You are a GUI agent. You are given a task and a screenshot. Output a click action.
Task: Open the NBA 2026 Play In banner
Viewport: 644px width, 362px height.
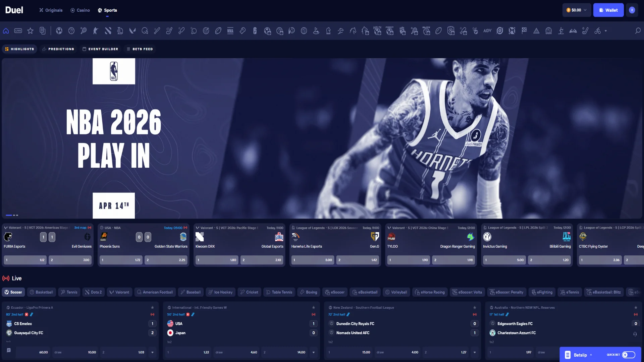click(x=322, y=138)
